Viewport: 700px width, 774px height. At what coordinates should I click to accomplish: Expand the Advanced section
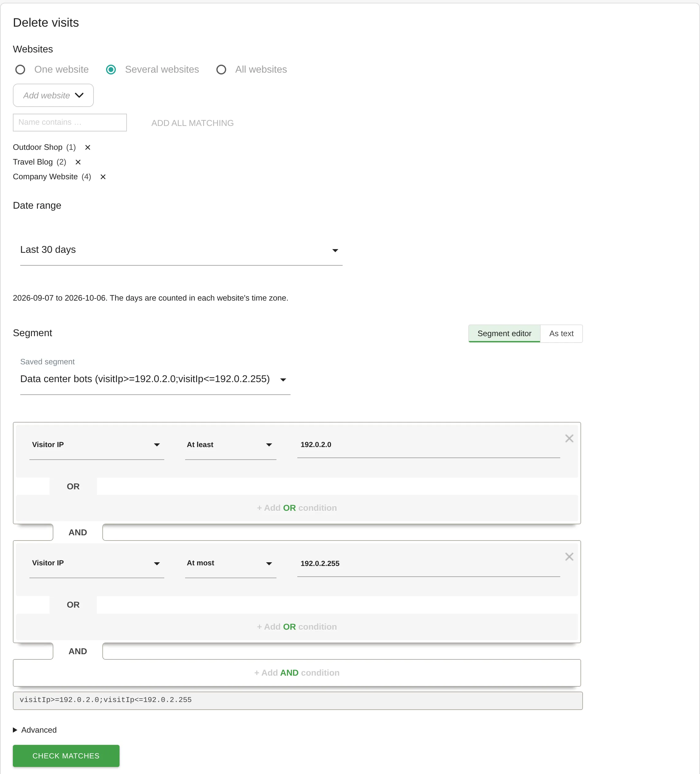coord(35,730)
